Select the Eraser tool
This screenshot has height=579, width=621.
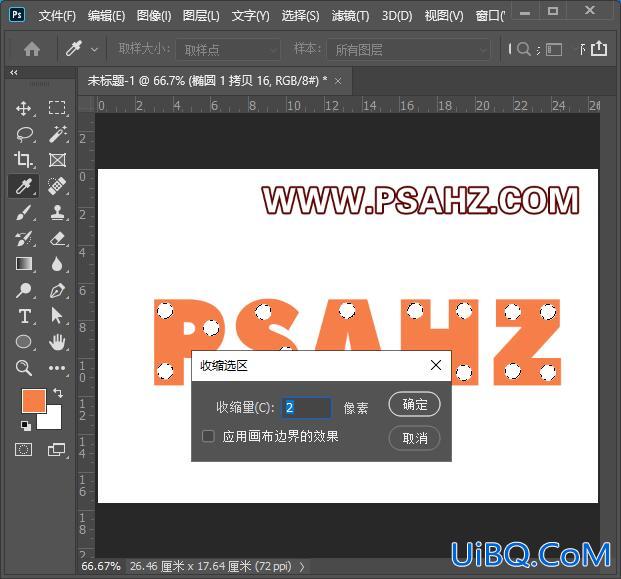pyautogui.click(x=57, y=238)
